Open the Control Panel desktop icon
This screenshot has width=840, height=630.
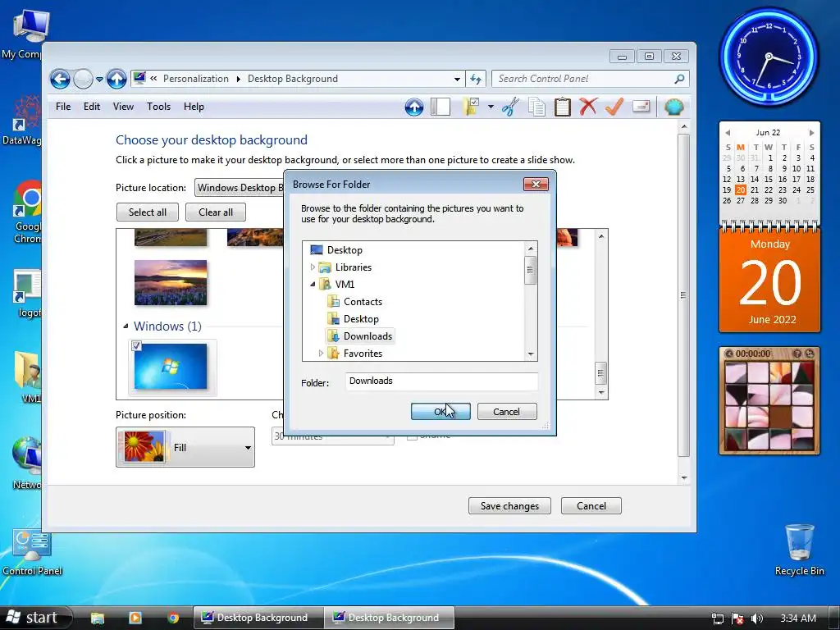tap(32, 552)
